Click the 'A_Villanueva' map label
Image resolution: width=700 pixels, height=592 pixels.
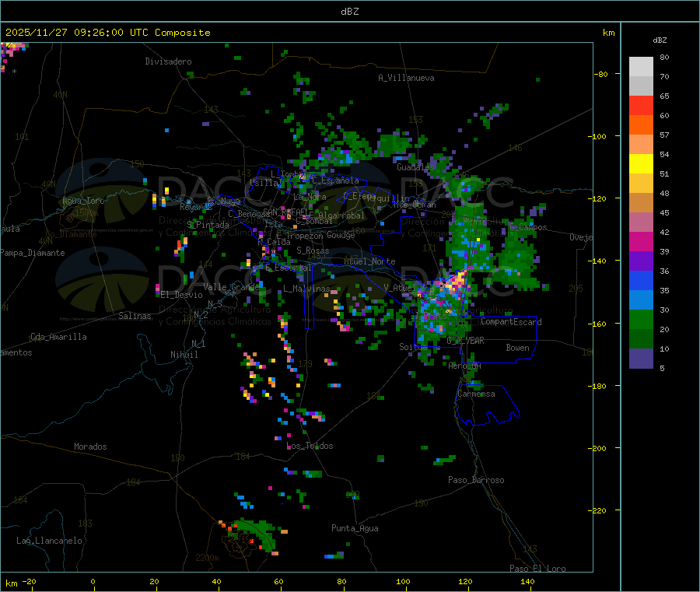tap(406, 78)
